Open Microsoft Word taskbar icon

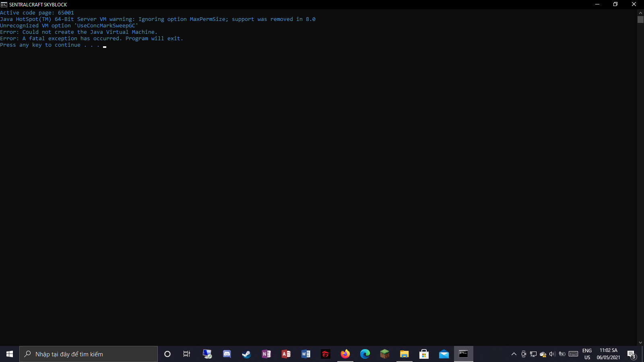[x=305, y=354]
